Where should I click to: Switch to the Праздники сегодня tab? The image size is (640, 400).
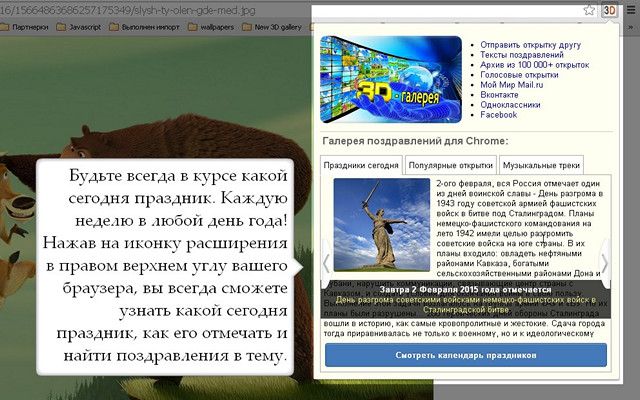pos(361,165)
